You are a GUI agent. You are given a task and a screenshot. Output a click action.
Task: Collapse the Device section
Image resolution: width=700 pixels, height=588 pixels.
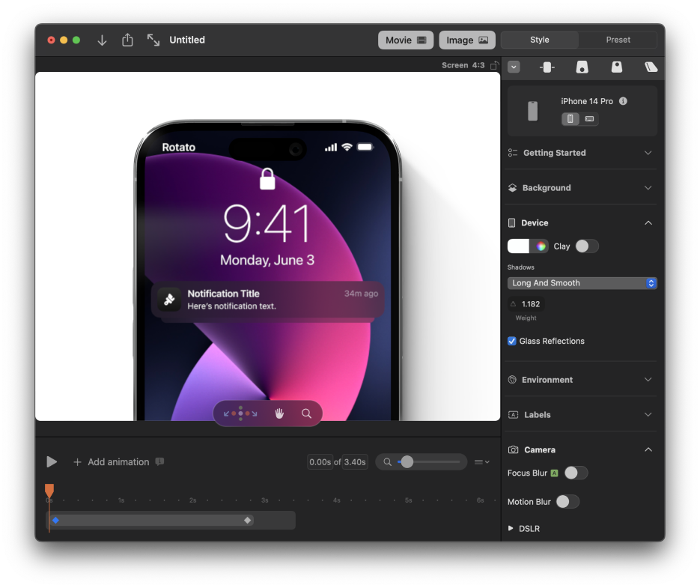click(x=580, y=222)
